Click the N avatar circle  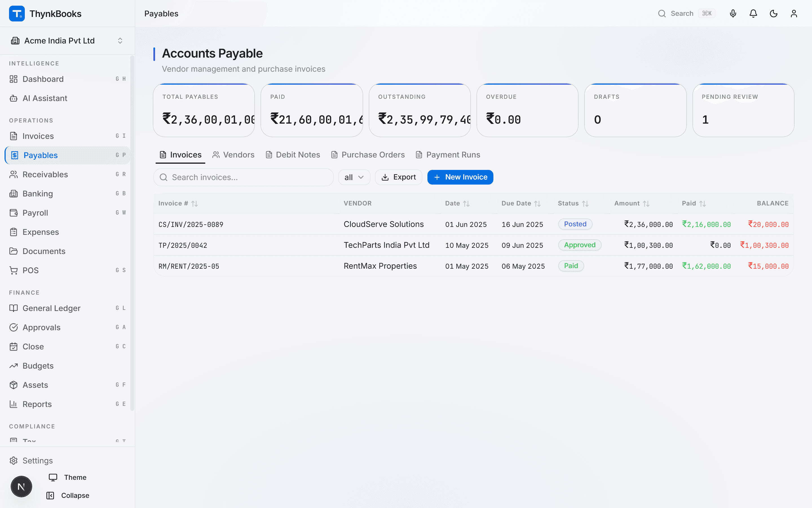pyautogui.click(x=21, y=486)
